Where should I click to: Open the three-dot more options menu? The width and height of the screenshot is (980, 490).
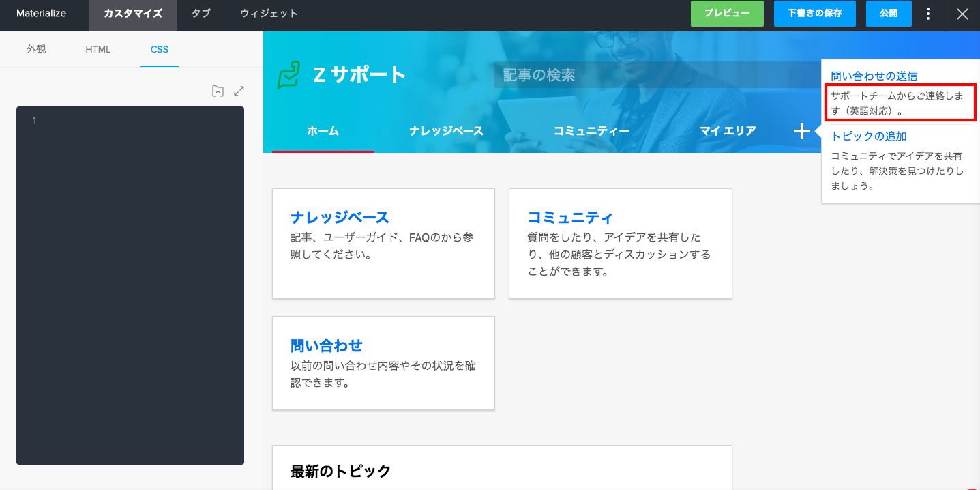pos(928,14)
